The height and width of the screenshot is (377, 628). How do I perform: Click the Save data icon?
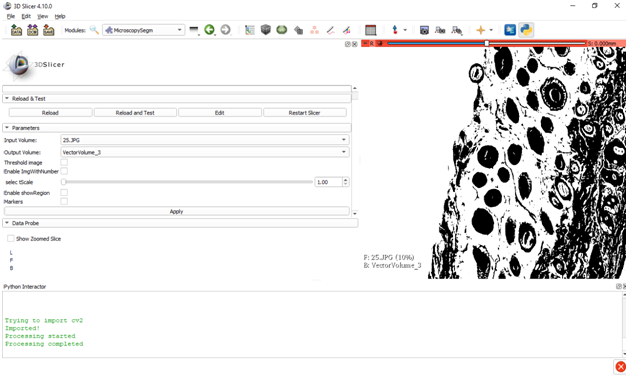tap(48, 30)
